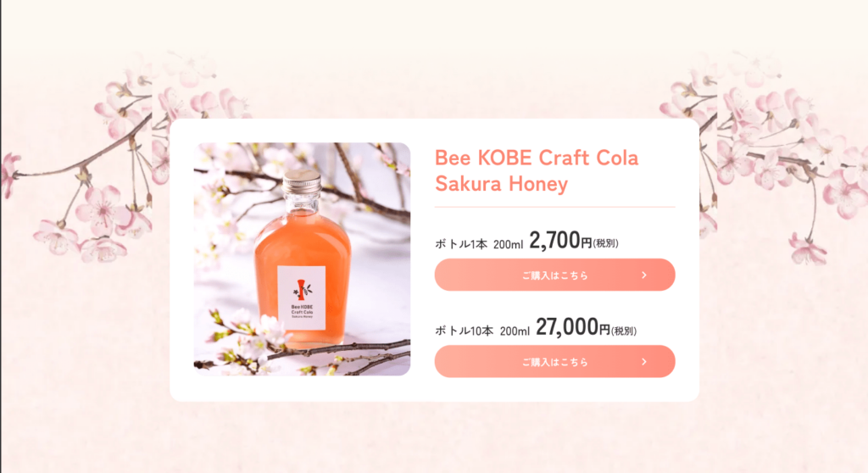This screenshot has height=473, width=868.
Task: Select the Sakura Honey title line
Action: pyautogui.click(x=502, y=184)
